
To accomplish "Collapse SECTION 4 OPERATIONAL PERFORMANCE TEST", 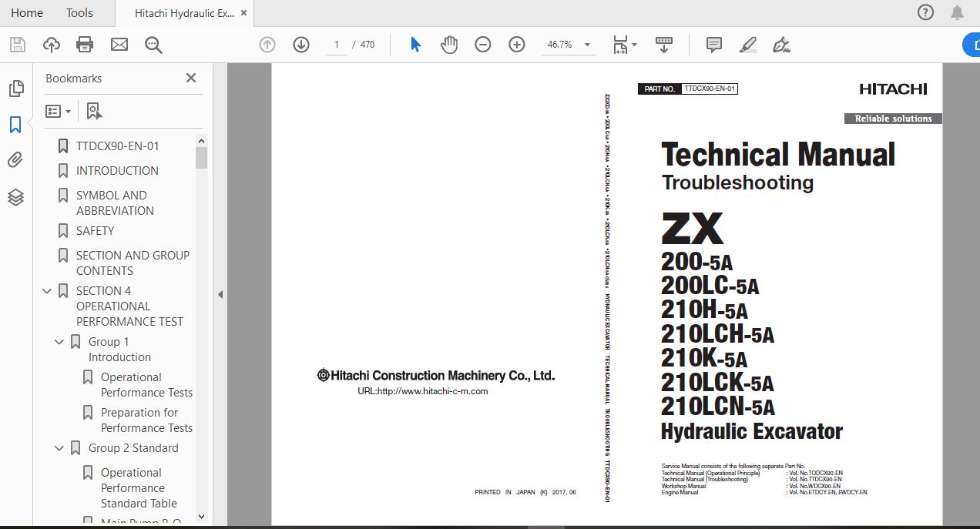I will click(47, 291).
